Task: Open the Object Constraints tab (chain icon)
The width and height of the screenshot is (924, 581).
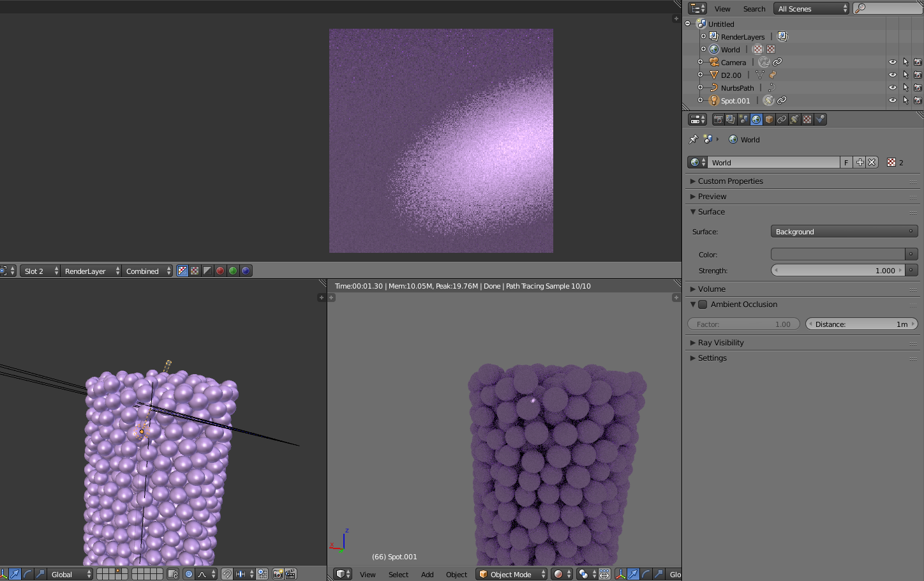Action: (x=782, y=119)
